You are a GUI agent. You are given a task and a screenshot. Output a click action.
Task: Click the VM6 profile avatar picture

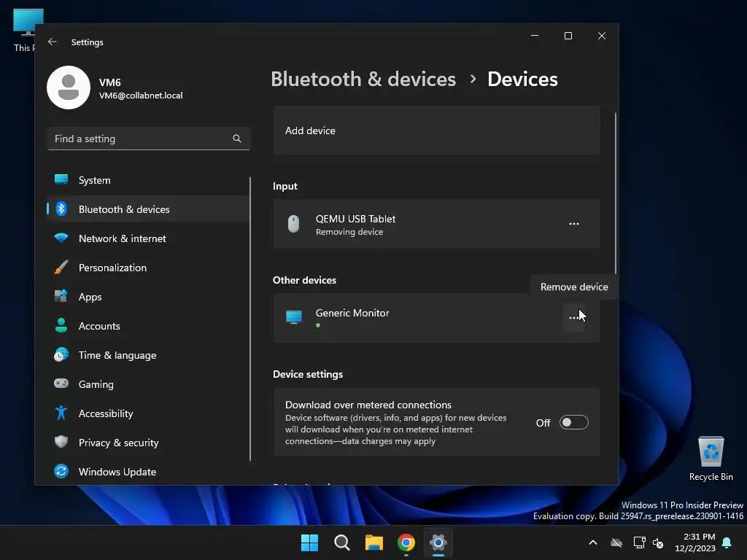(69, 87)
